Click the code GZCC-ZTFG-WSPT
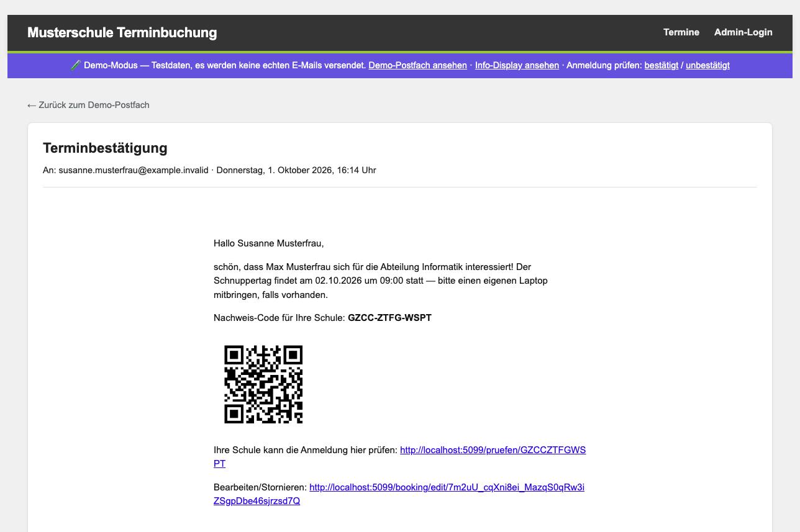800x532 pixels. 389,318
